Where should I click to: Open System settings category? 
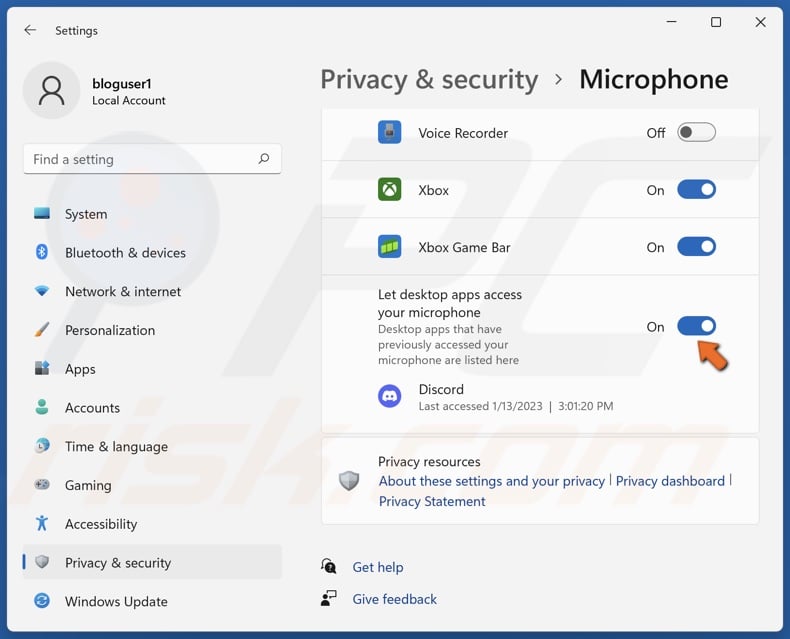pos(152,214)
